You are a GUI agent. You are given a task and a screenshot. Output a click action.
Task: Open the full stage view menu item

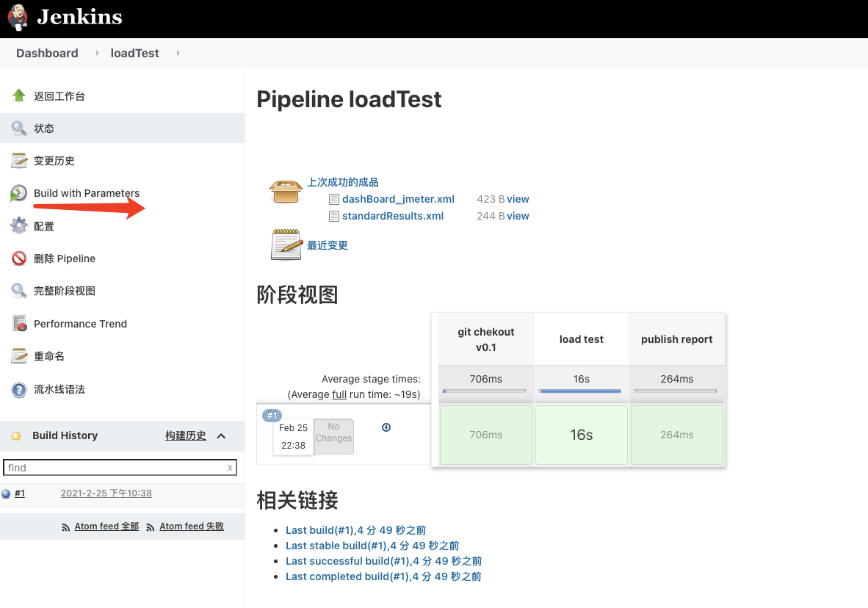[65, 291]
